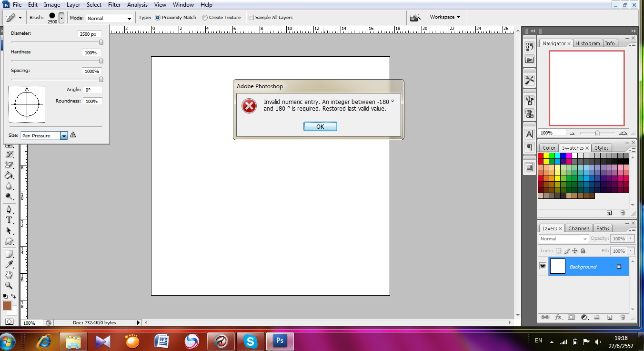Open the Mode Normal dropdown
The height and width of the screenshot is (351, 644).
point(110,18)
